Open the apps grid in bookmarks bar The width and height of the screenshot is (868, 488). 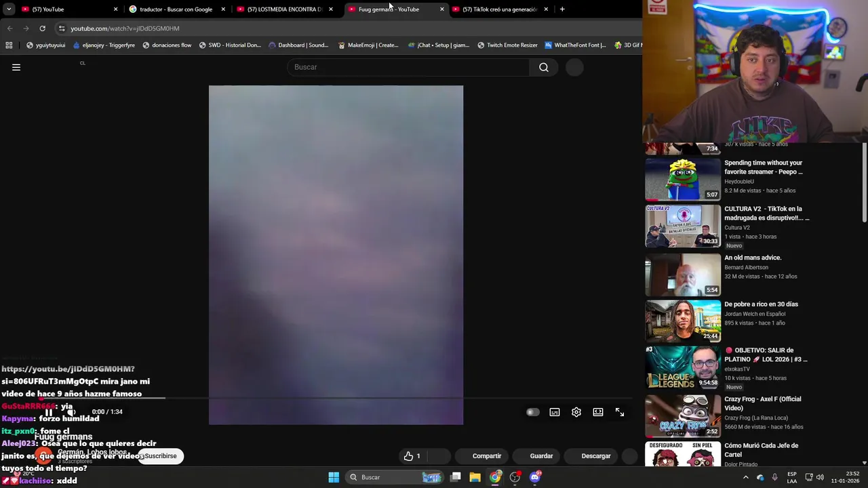click(x=9, y=45)
